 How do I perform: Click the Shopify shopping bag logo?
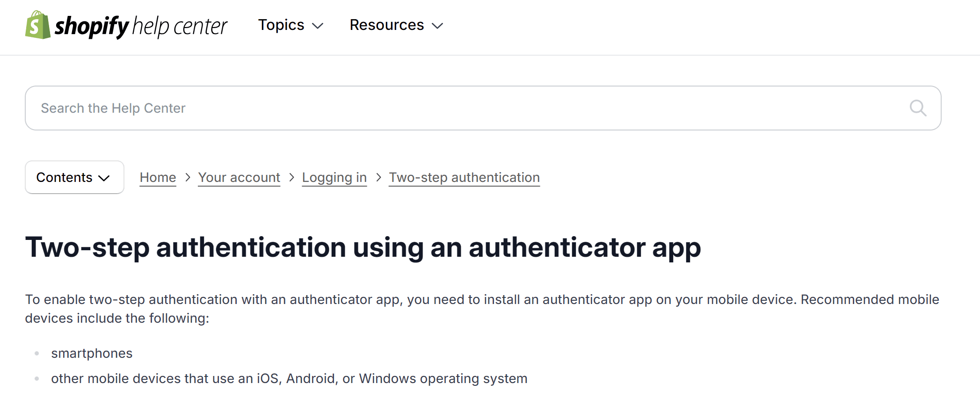point(37,25)
